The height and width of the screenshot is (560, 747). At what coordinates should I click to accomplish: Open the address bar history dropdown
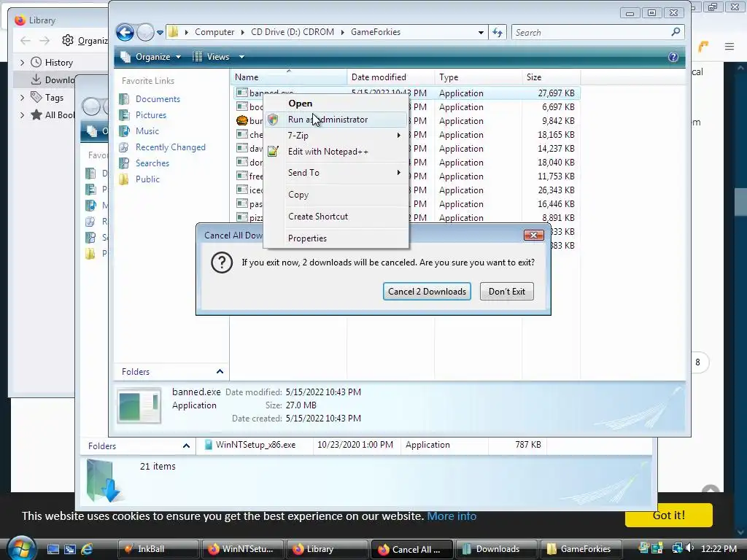point(481,32)
